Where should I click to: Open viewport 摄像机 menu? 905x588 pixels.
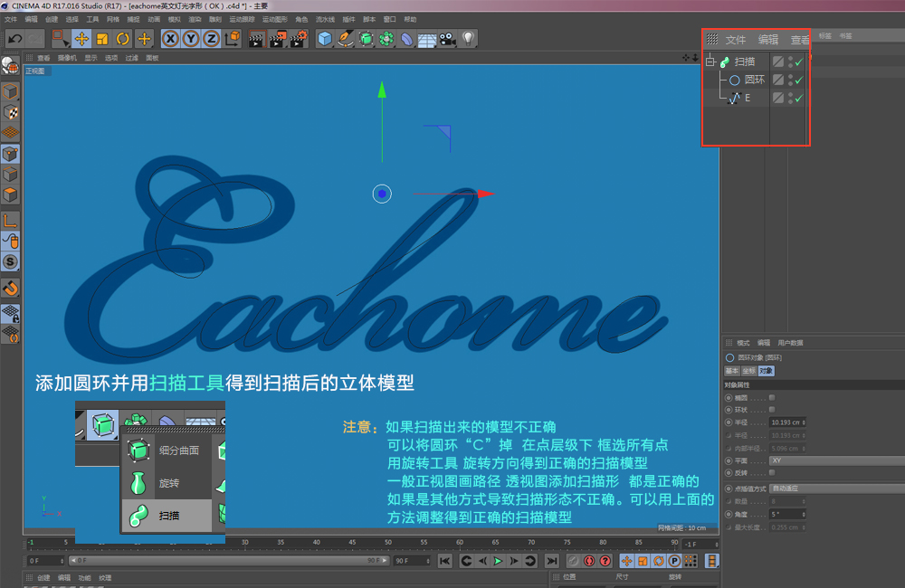[x=67, y=58]
